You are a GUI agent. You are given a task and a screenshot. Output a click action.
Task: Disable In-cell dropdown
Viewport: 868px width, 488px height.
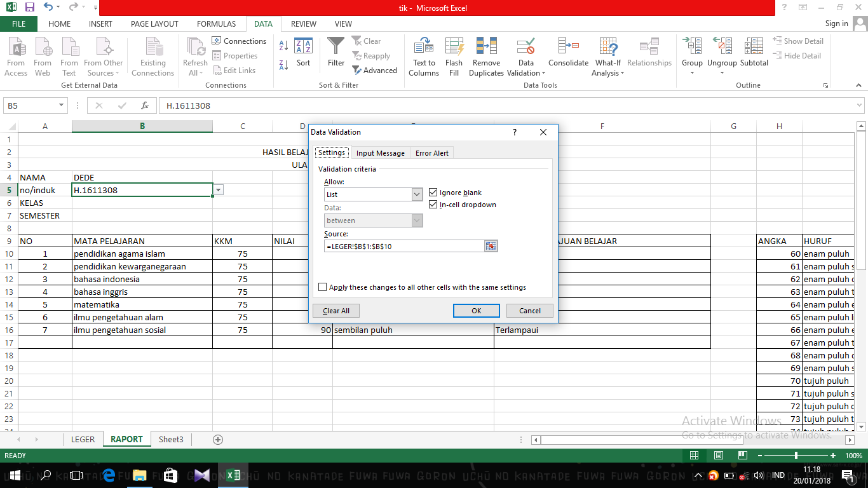point(433,204)
